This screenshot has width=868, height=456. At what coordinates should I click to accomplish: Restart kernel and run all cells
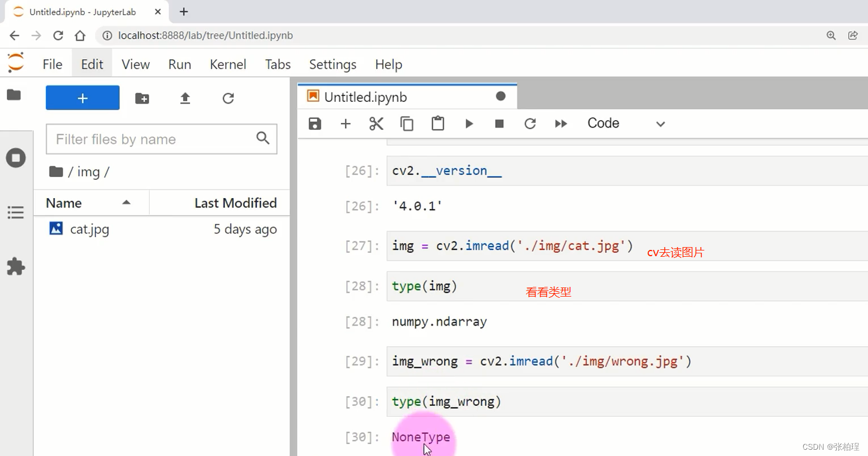(x=561, y=124)
